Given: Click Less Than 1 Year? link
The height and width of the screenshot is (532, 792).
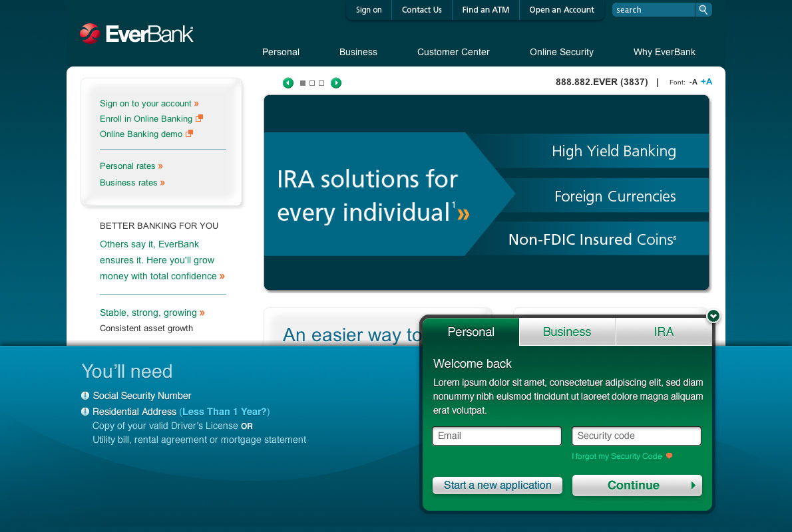Looking at the screenshot, I should coord(225,412).
